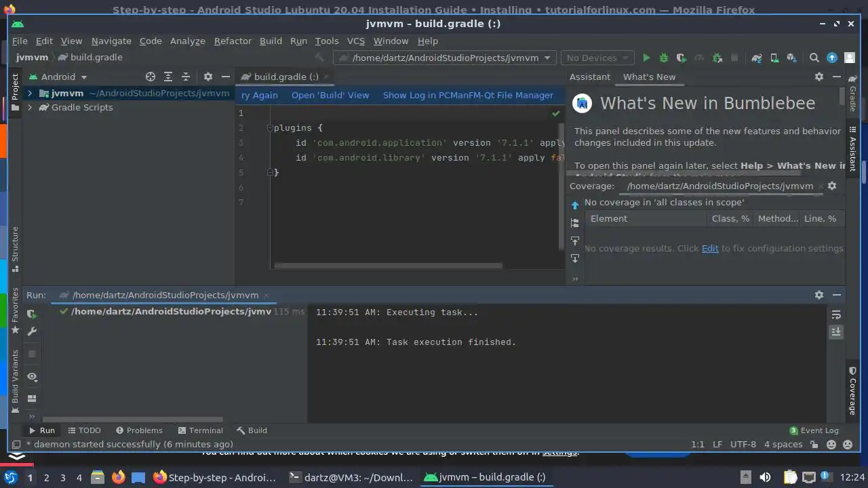Click the Search Everywhere magnifier icon
Viewport: 868px width, 488px height.
click(x=814, y=58)
